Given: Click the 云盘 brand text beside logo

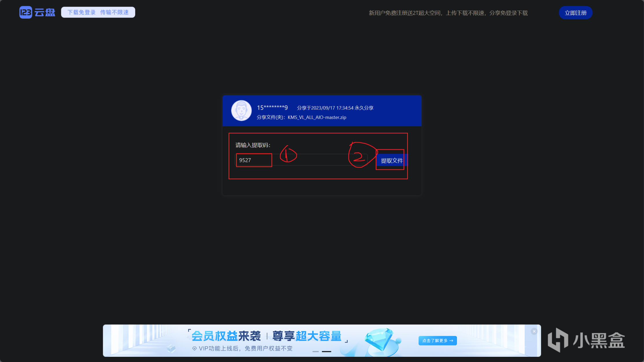Looking at the screenshot, I should point(45,12).
